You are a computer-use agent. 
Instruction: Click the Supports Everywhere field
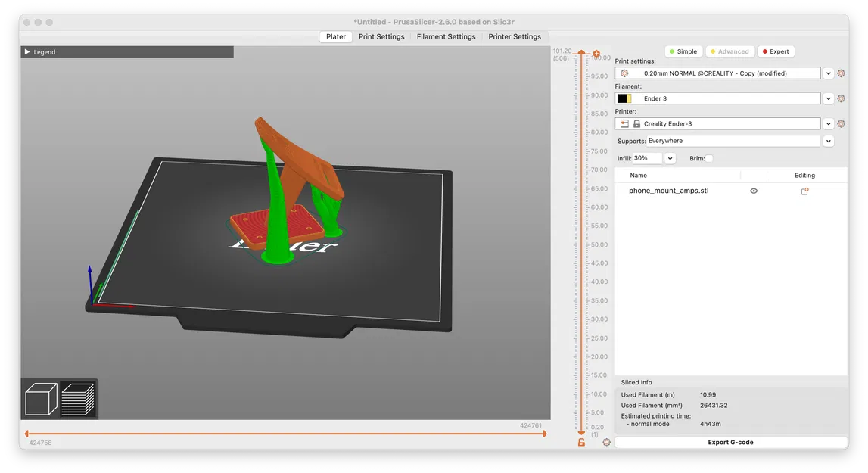[x=733, y=141]
